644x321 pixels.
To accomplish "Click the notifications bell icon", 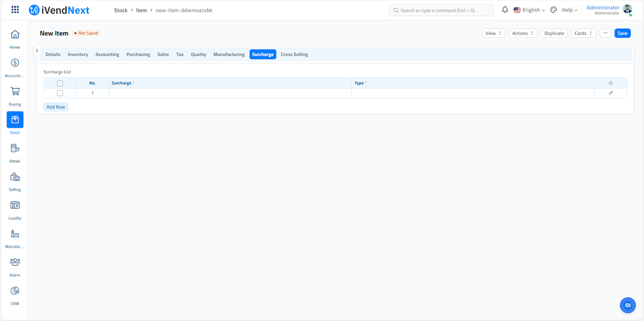I will point(505,10).
